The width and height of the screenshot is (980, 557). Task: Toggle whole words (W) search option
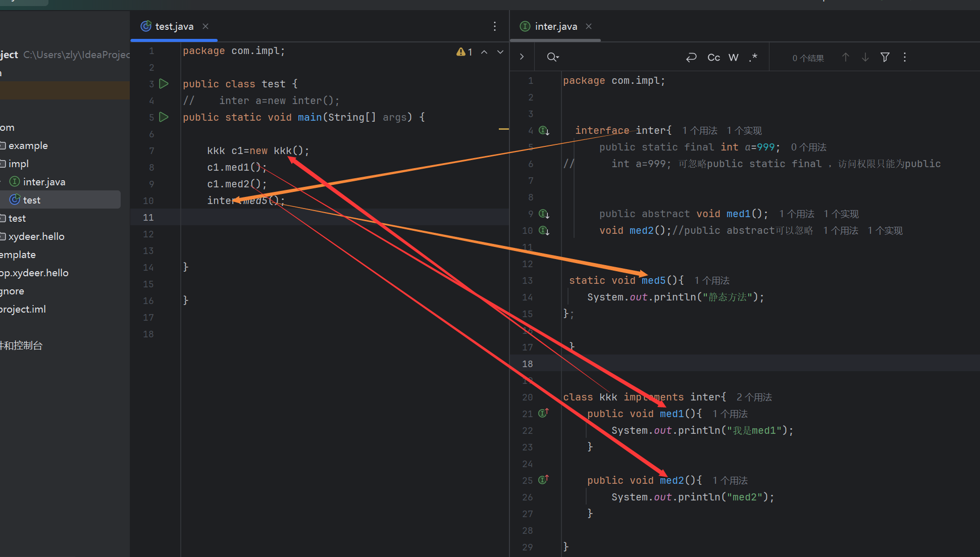tap(733, 58)
